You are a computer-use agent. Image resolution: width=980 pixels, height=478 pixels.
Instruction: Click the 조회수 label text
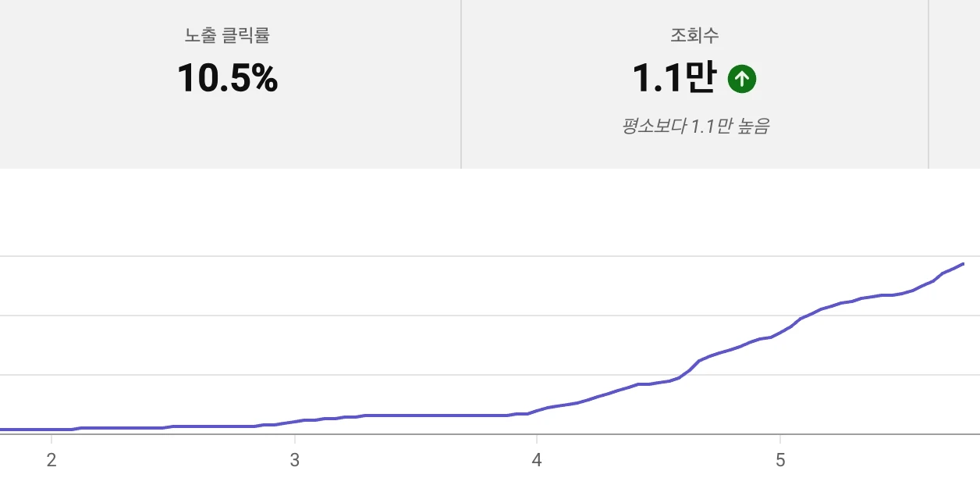(x=694, y=35)
